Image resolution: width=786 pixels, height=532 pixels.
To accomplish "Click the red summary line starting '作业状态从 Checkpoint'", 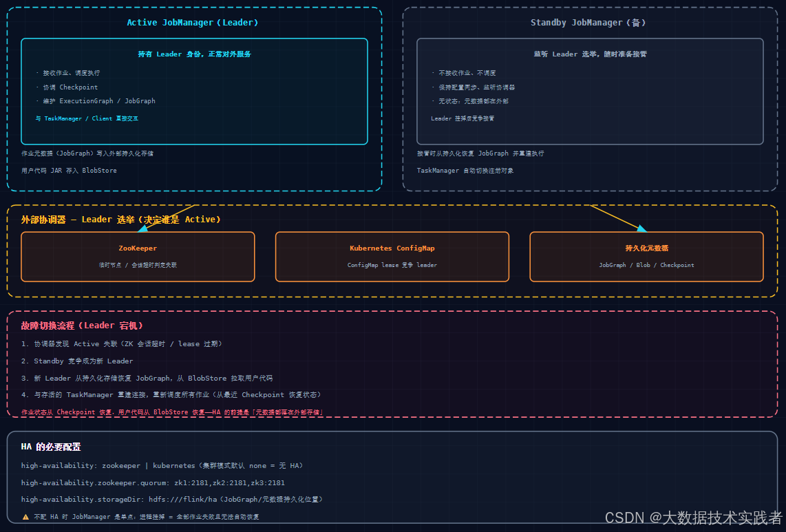I will click(x=173, y=412).
